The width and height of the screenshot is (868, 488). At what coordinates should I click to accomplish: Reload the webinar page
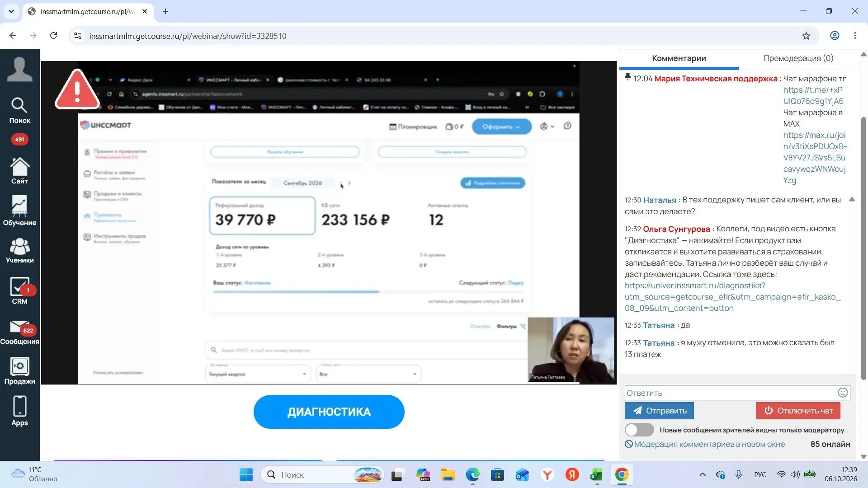coord(53,36)
